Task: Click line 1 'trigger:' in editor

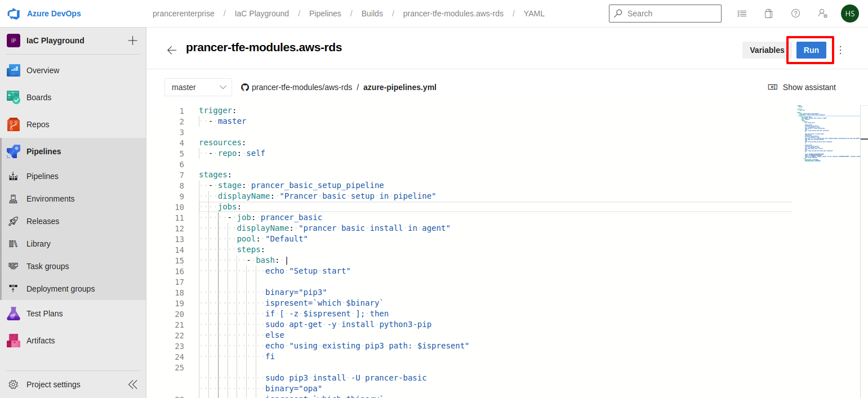Action: (217, 111)
